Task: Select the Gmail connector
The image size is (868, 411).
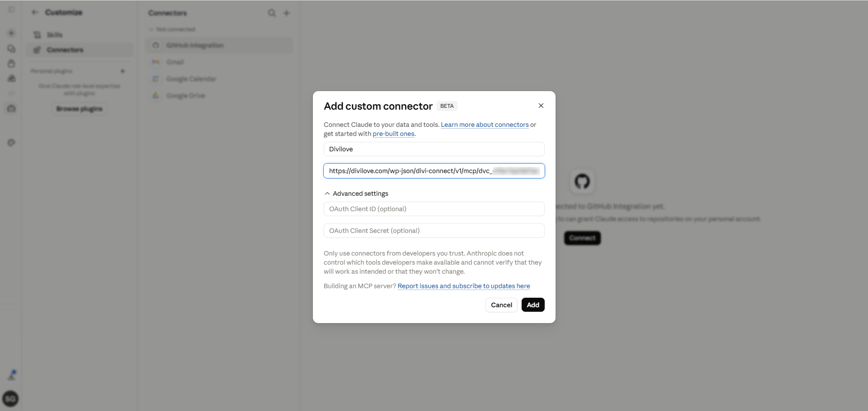Action: [219, 62]
